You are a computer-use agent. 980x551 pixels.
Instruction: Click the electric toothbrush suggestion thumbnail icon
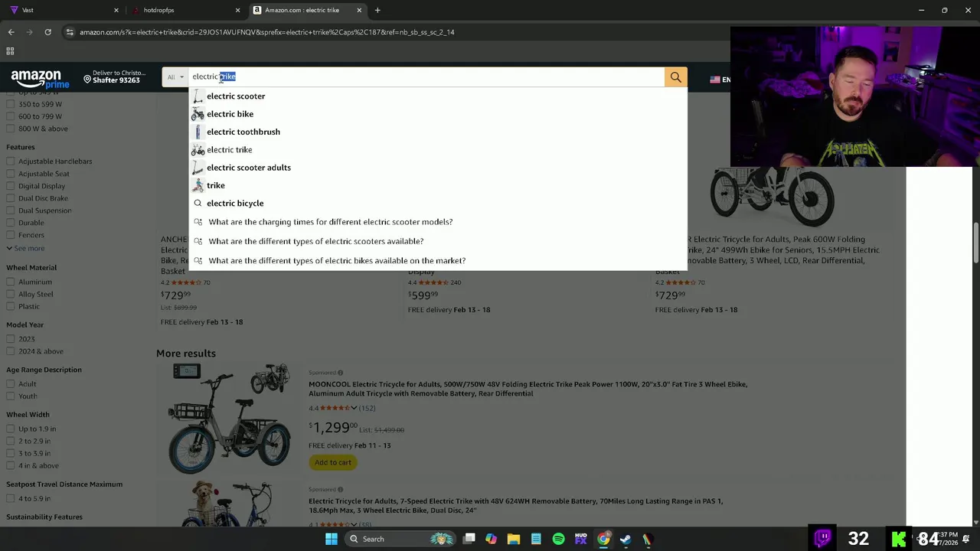[198, 132]
